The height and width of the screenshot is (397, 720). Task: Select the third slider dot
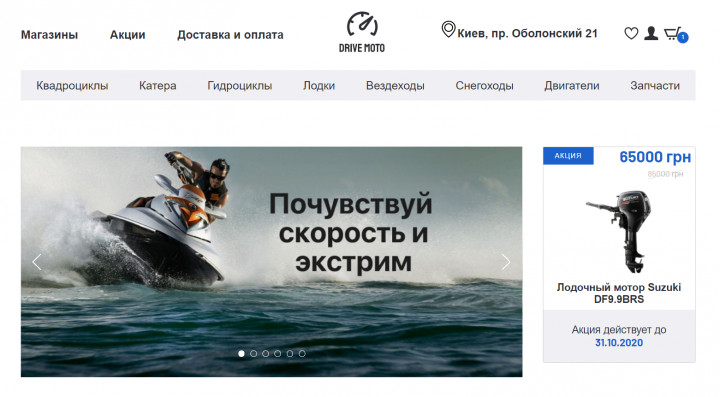click(265, 353)
